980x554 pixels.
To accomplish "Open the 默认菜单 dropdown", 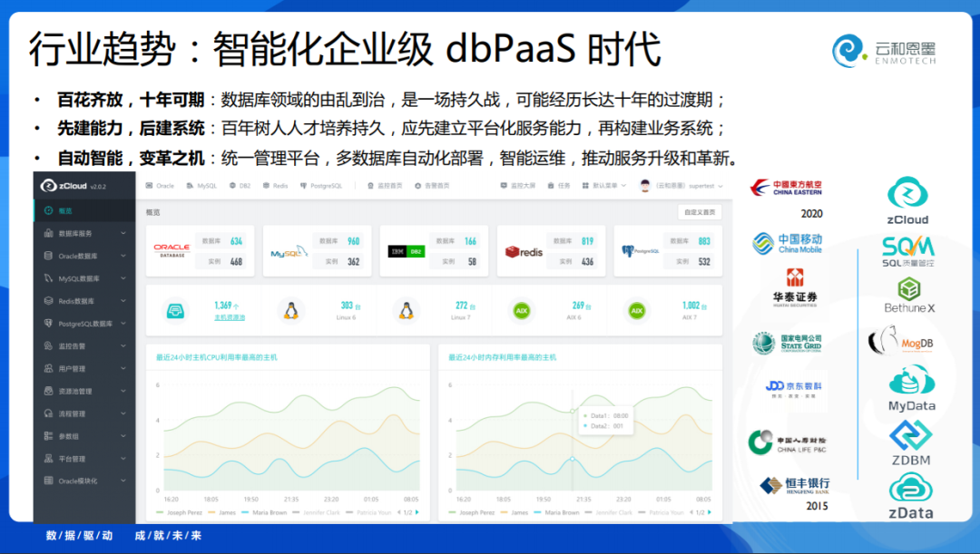I will (603, 186).
